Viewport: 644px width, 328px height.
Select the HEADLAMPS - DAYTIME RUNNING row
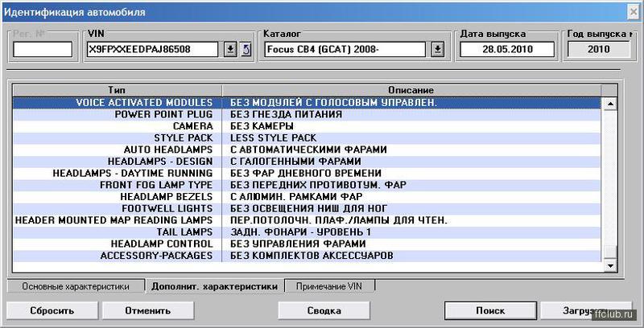point(307,174)
